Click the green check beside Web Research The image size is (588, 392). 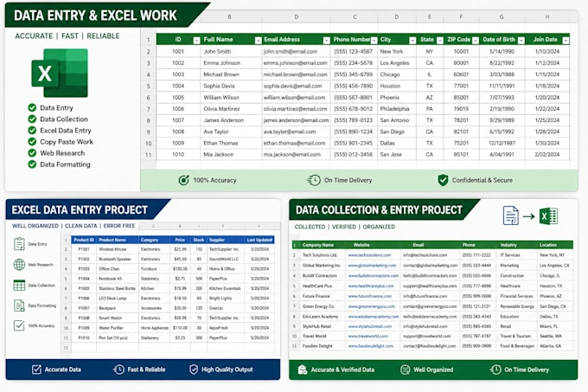[32, 152]
